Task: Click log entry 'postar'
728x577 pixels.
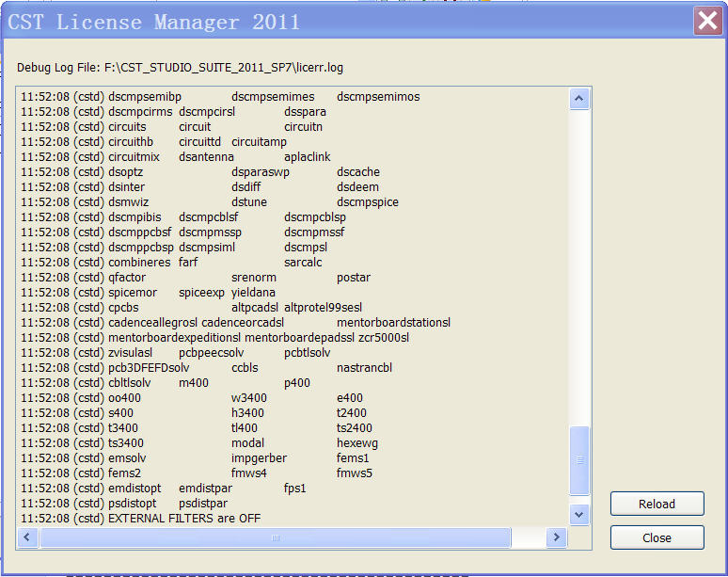Action: pos(354,278)
